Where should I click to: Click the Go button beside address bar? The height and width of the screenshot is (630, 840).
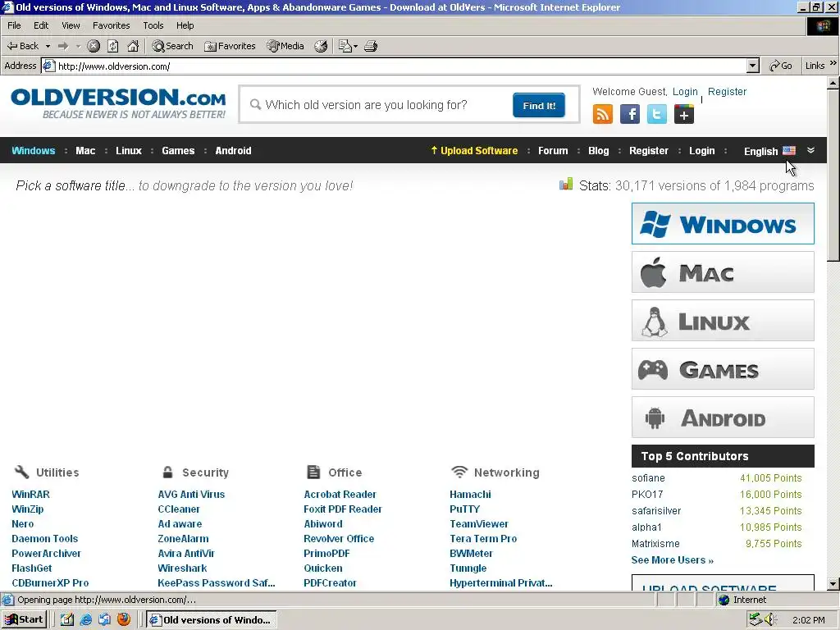tap(781, 66)
